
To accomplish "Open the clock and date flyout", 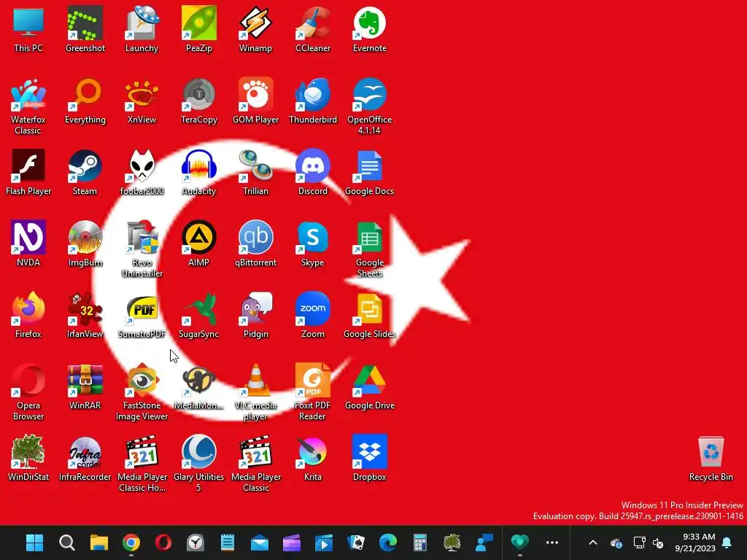I will tap(695, 542).
